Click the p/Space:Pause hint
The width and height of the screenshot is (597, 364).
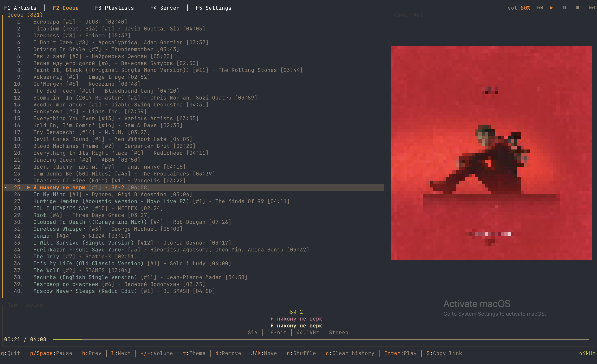click(51, 353)
